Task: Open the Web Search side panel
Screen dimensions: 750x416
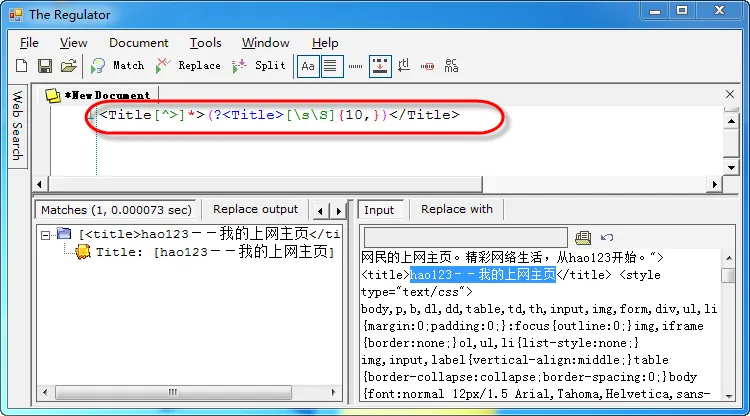Action: [x=18, y=126]
